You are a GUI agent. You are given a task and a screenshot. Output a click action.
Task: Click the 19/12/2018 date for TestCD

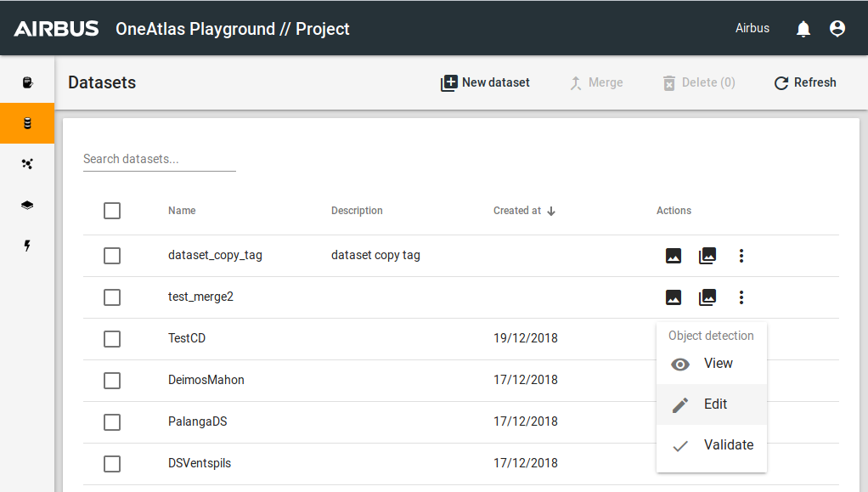[x=526, y=338]
